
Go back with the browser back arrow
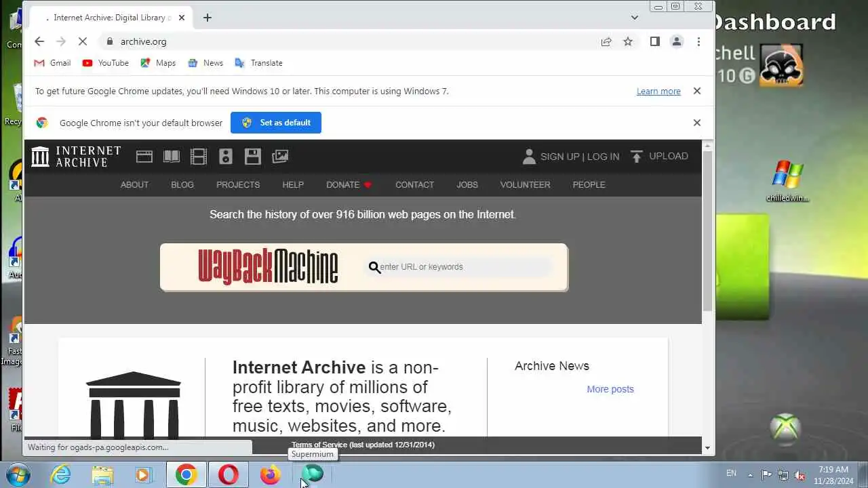[39, 41]
